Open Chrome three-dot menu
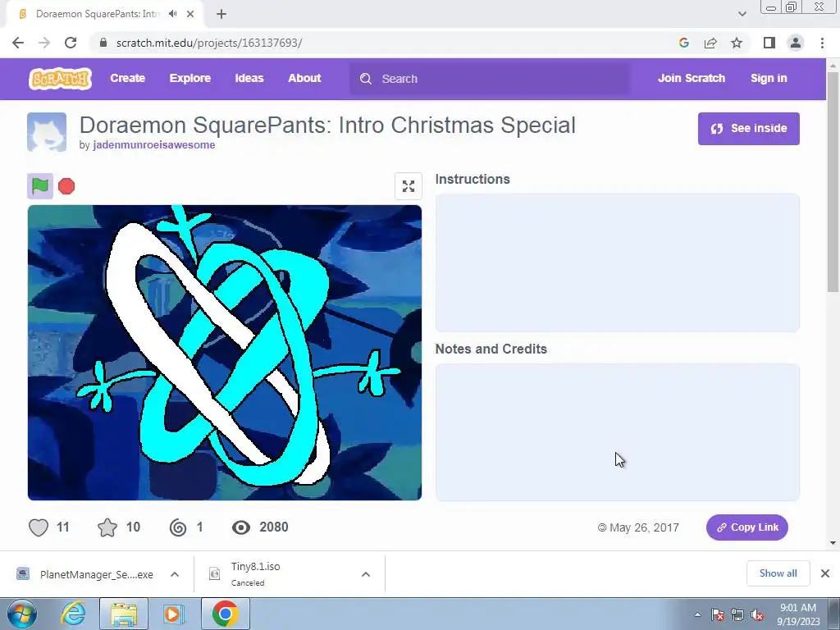The height and width of the screenshot is (630, 840). coord(822,43)
